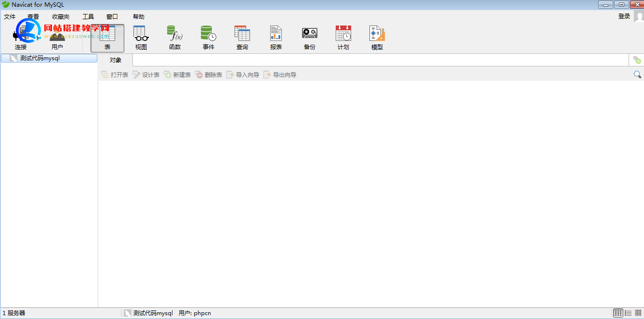Maximize the Navicat window
Screen dimensions: 644x319
click(621, 4)
